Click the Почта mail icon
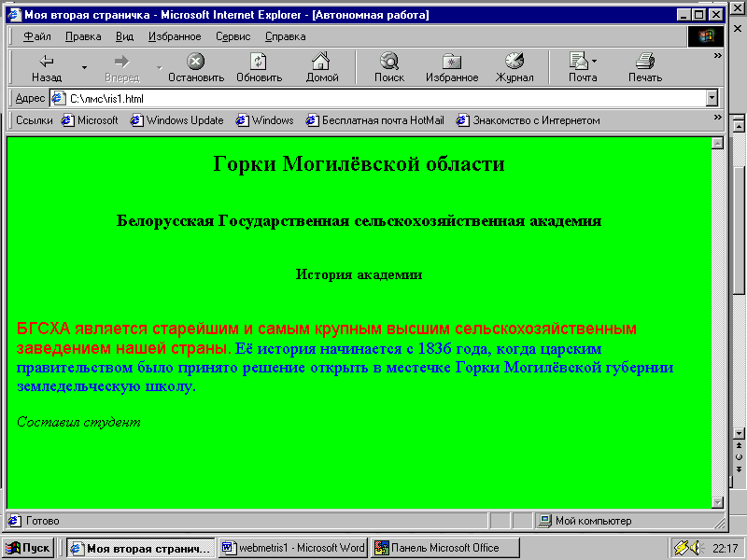This screenshot has width=747, height=560. point(578,62)
